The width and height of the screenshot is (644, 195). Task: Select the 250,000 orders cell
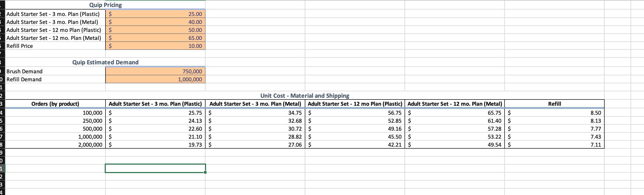pyautogui.click(x=55, y=121)
